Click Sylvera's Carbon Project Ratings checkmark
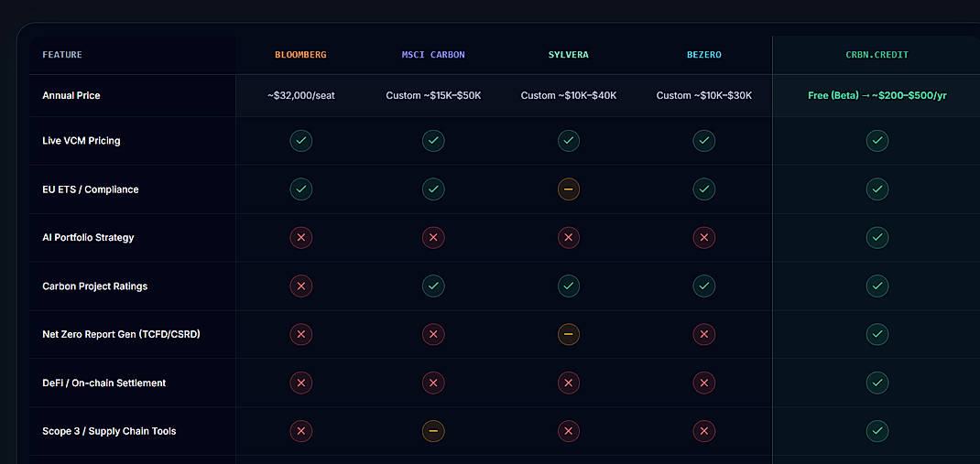Viewport: 980px width, 464px height. tap(568, 286)
